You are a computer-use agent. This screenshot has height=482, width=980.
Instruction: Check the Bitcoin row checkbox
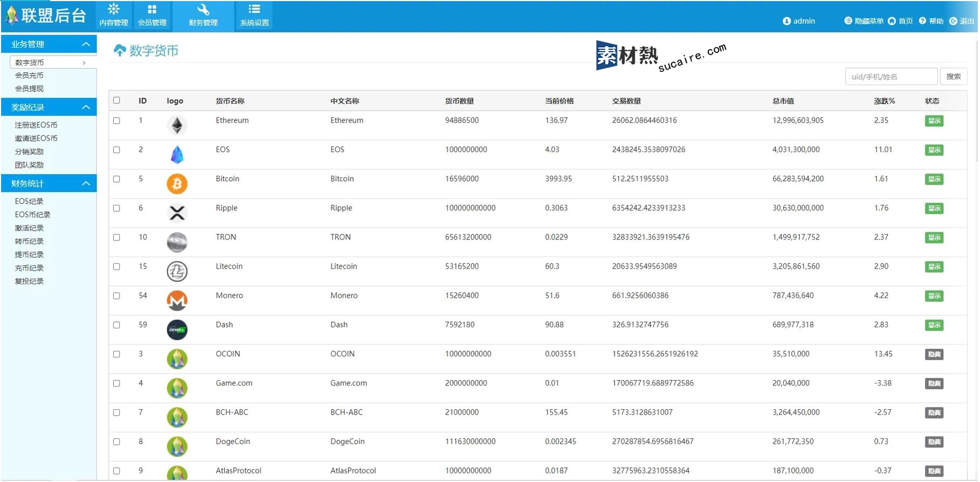116,179
